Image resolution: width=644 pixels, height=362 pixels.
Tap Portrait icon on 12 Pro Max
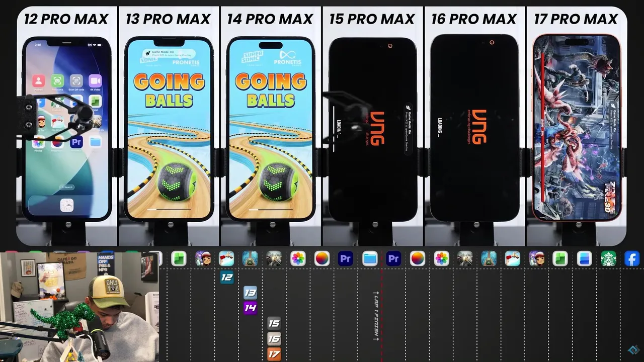point(39,80)
